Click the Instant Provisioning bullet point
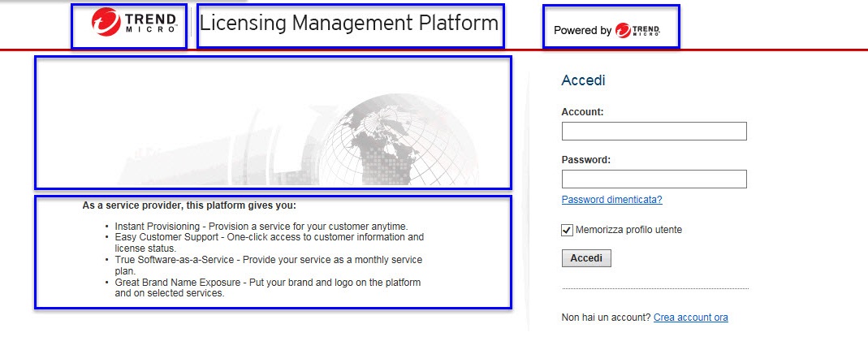Viewport: 868px width, 363px height. [261, 226]
